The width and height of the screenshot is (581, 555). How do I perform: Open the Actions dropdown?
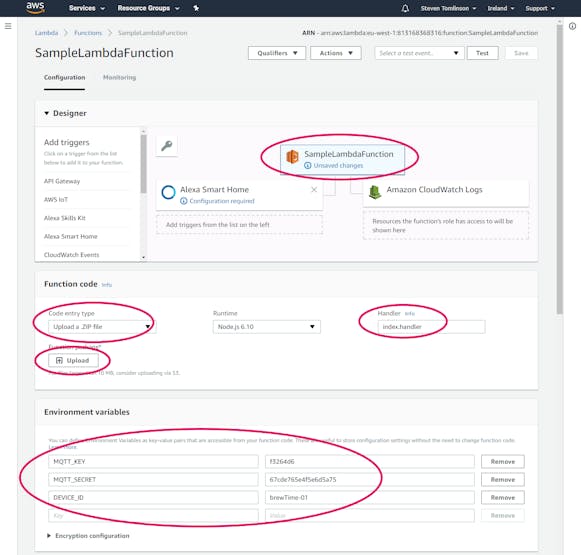click(x=336, y=53)
